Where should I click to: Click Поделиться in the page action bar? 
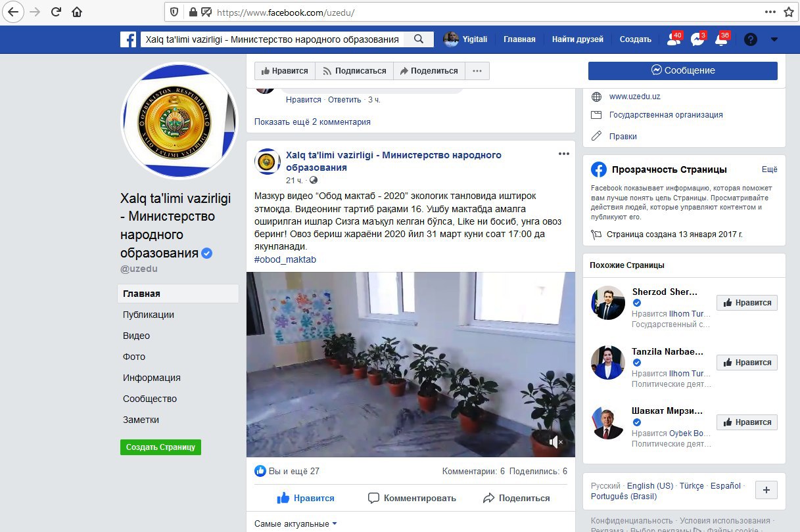[429, 71]
